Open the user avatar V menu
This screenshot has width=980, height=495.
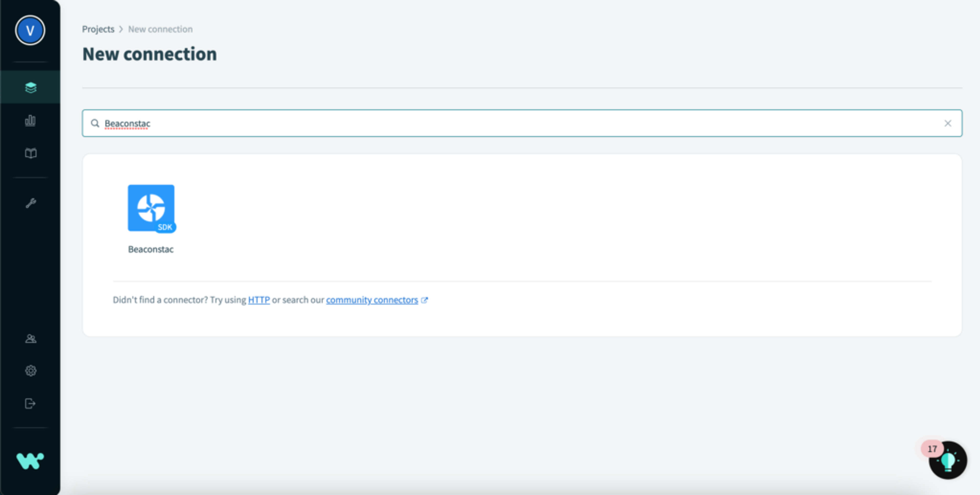click(30, 30)
